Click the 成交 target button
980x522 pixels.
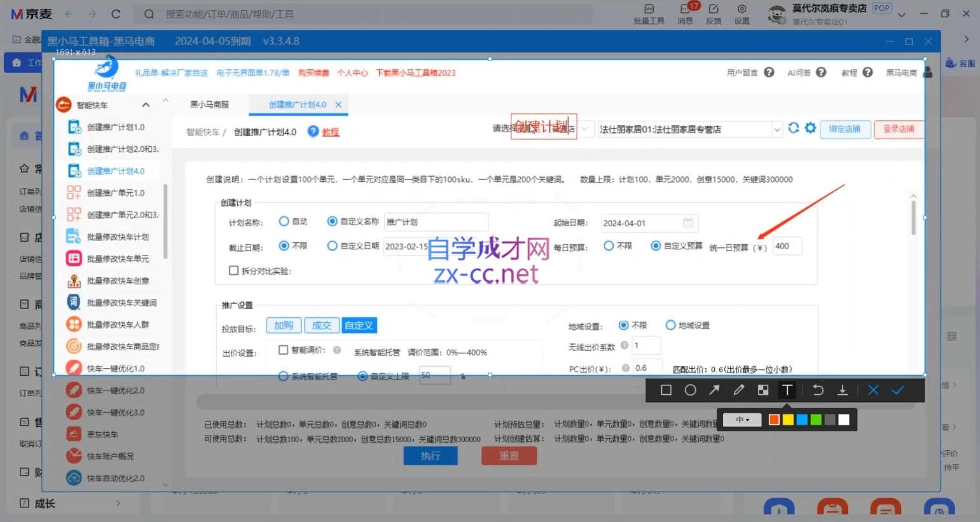tap(321, 326)
